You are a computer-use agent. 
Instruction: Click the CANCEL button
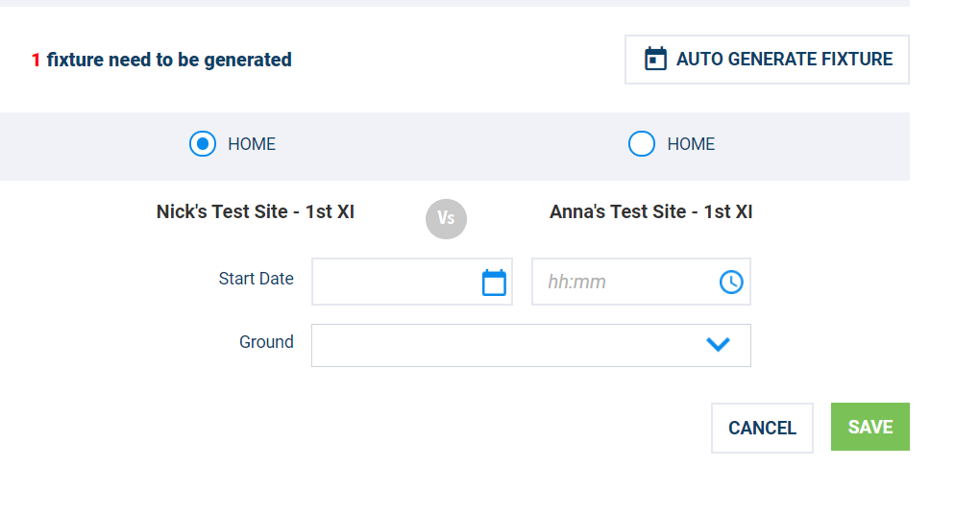point(762,428)
